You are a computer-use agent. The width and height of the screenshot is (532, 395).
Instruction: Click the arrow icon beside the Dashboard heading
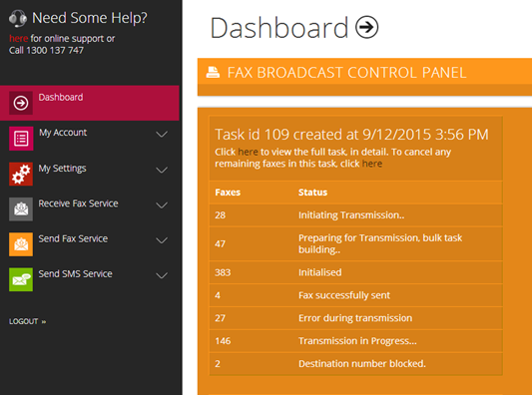pyautogui.click(x=366, y=27)
